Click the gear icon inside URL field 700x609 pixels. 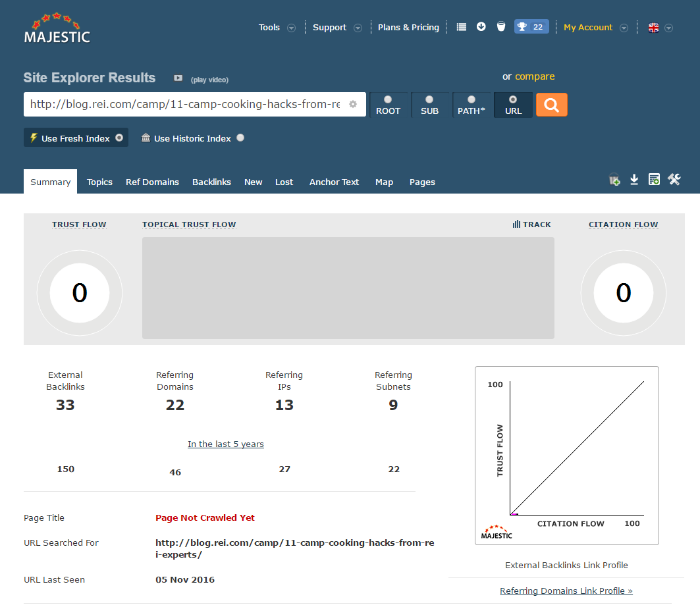click(353, 104)
